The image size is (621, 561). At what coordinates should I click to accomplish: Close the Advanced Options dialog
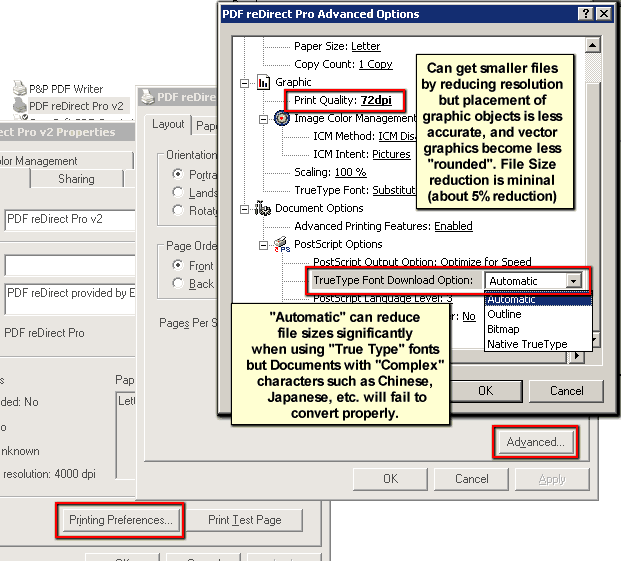[x=604, y=14]
